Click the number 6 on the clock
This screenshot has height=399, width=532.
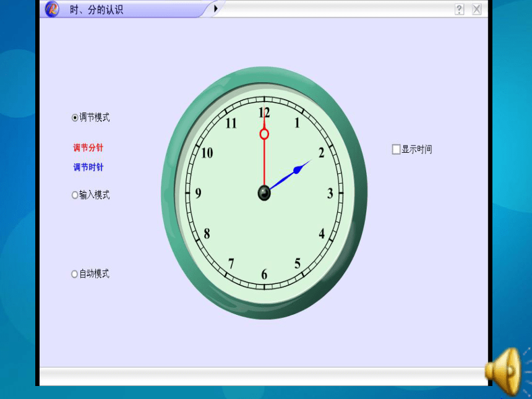pos(264,274)
